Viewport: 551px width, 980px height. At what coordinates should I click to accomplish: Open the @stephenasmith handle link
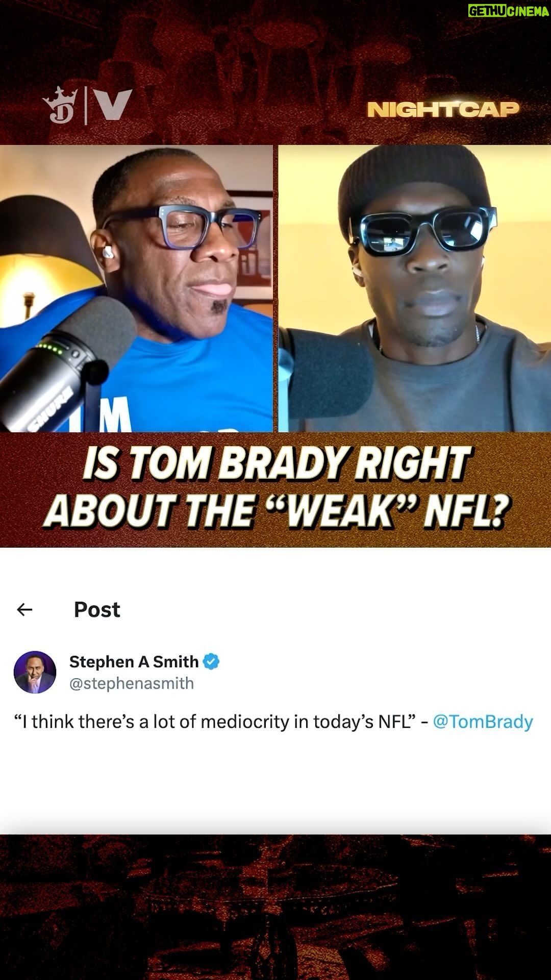[x=132, y=683]
